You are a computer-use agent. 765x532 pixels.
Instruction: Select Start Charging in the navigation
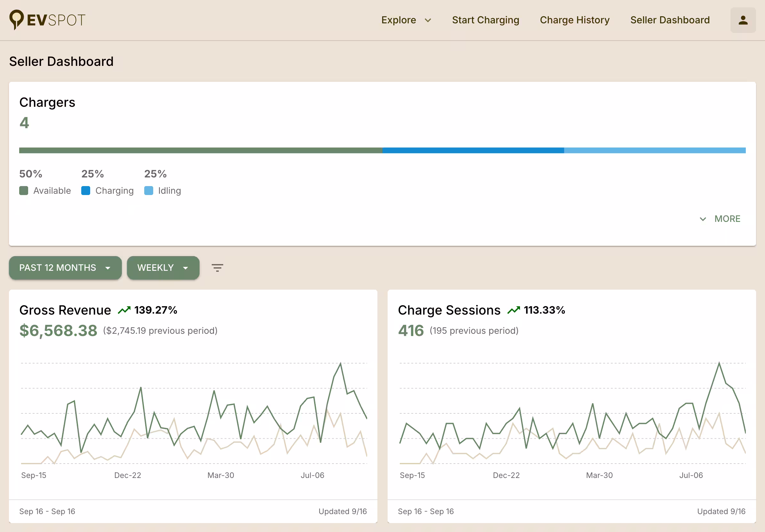click(485, 20)
